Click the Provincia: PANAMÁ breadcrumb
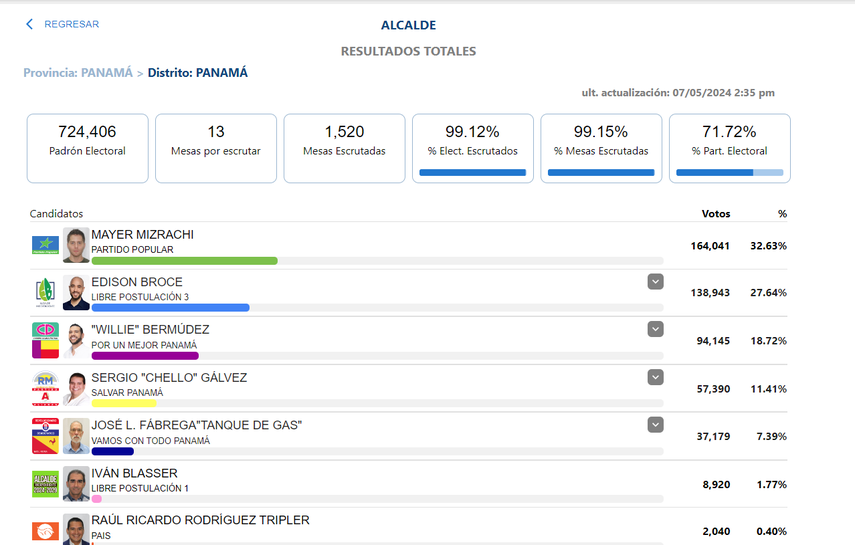The height and width of the screenshot is (545, 855). [78, 73]
